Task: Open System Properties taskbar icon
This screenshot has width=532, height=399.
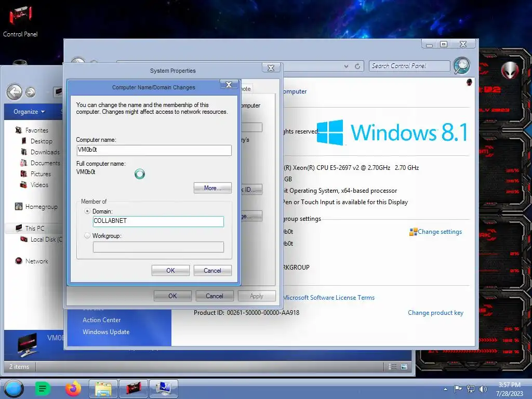Action: tap(164, 389)
